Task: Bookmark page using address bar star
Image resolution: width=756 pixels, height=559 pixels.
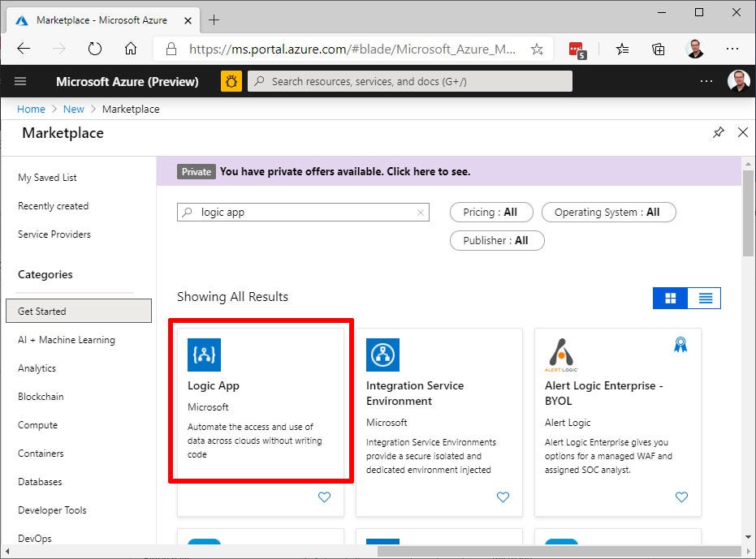Action: [x=537, y=49]
